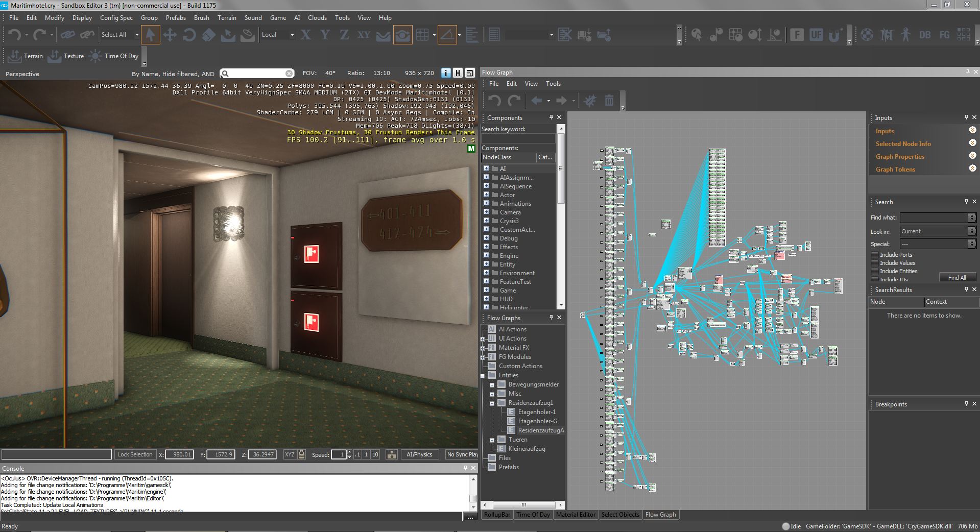Open the Look in dropdown
The image size is (980, 532).
(938, 231)
